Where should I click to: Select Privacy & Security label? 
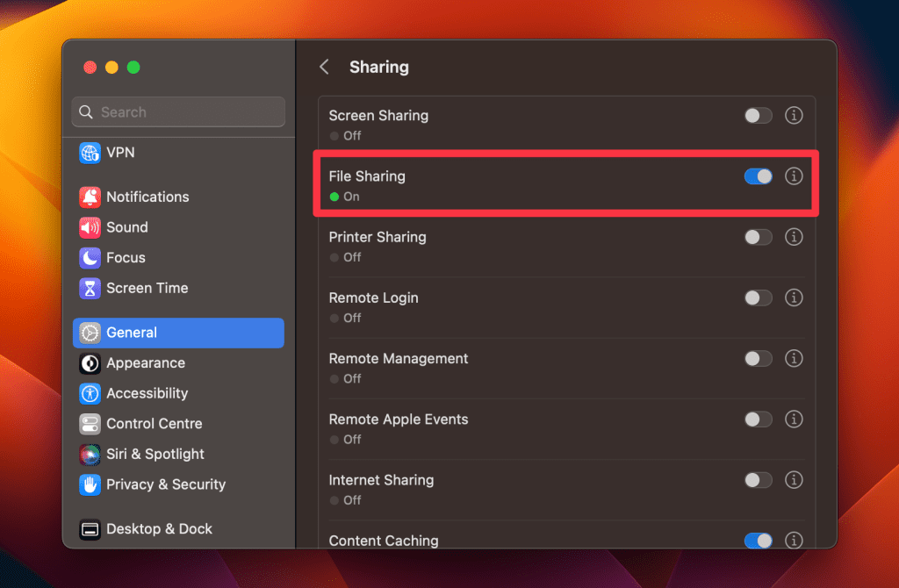tap(166, 484)
